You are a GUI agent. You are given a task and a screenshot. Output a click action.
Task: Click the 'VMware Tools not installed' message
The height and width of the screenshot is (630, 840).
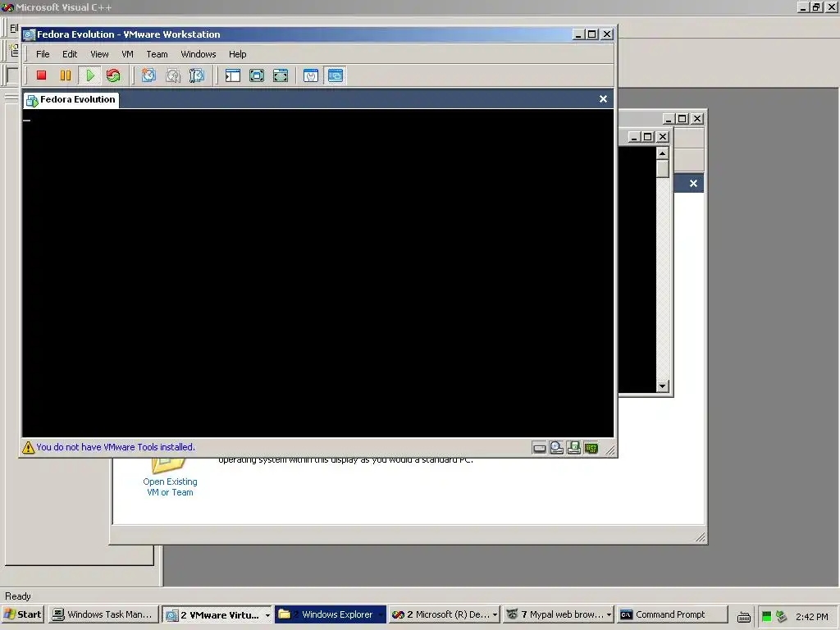116,447
